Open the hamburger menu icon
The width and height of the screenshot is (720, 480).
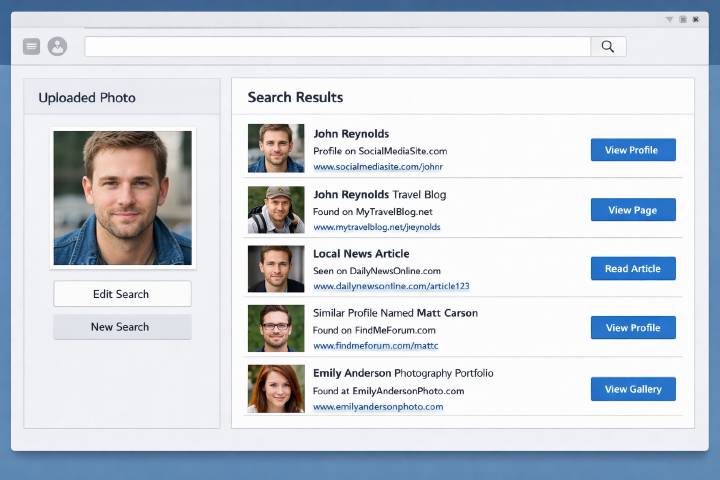click(x=32, y=46)
